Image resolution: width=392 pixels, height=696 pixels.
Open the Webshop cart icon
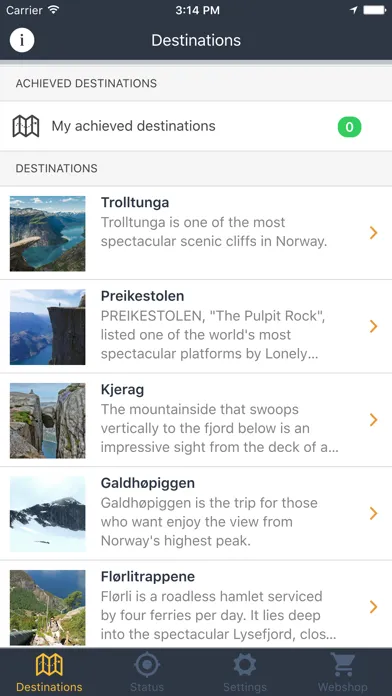click(343, 664)
